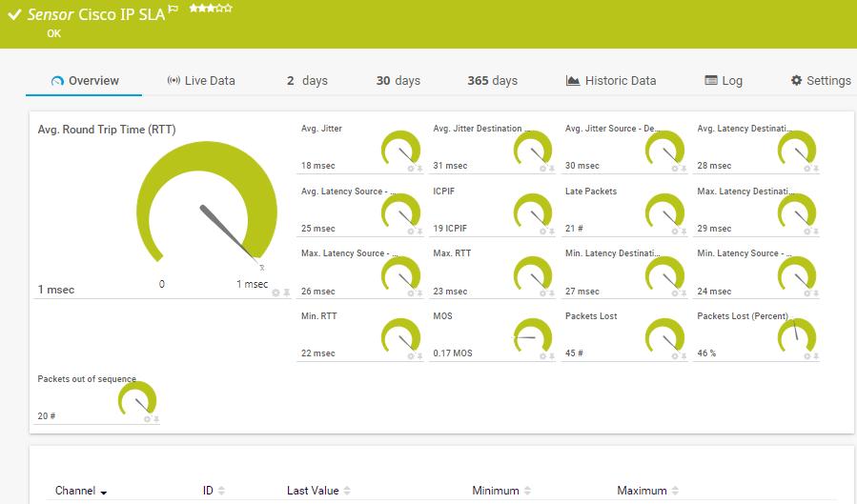Image resolution: width=857 pixels, height=504 pixels.
Task: Click the '23 msec' Max. RTT value
Action: click(x=450, y=291)
